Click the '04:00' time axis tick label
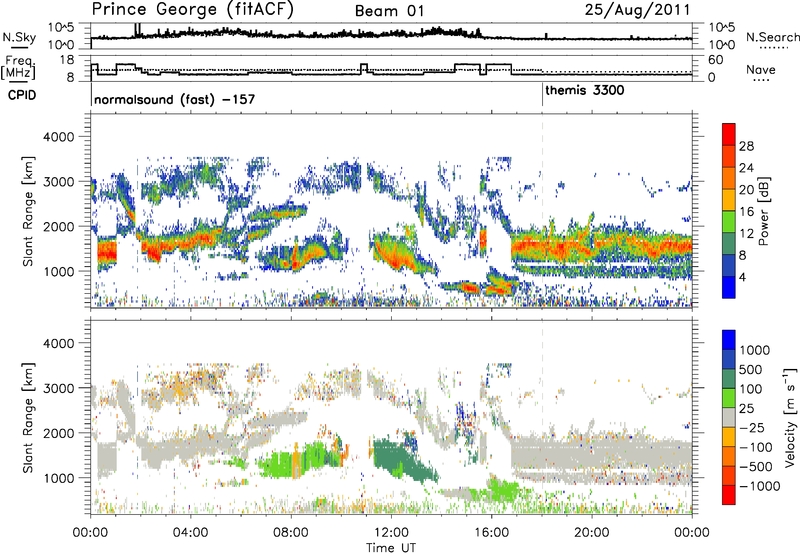Viewport: 800px width, 554px height. pos(190,532)
